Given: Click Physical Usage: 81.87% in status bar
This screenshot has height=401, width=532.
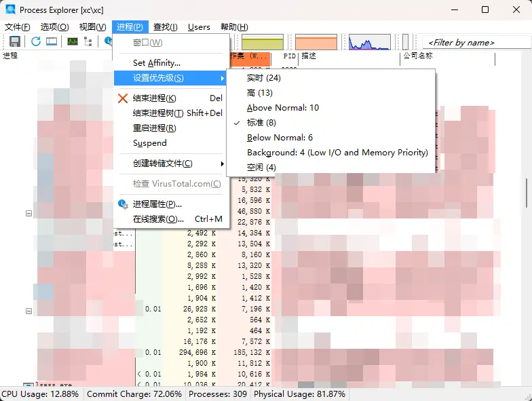Looking at the screenshot, I should [x=300, y=394].
